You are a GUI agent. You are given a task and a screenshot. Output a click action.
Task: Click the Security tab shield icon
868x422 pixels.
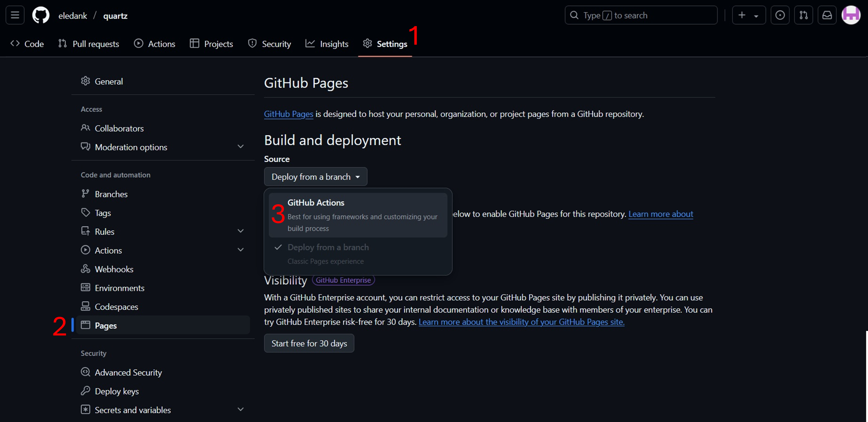pyautogui.click(x=252, y=43)
